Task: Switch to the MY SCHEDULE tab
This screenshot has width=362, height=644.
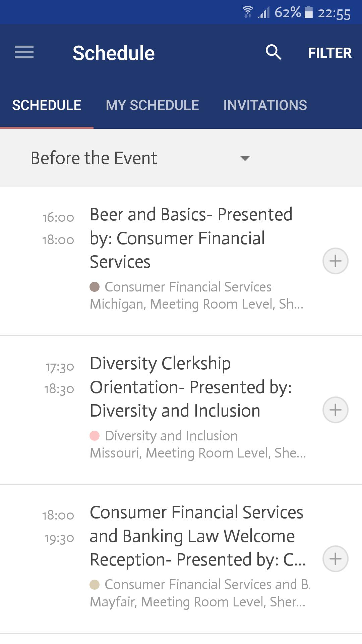Action: pos(153,105)
